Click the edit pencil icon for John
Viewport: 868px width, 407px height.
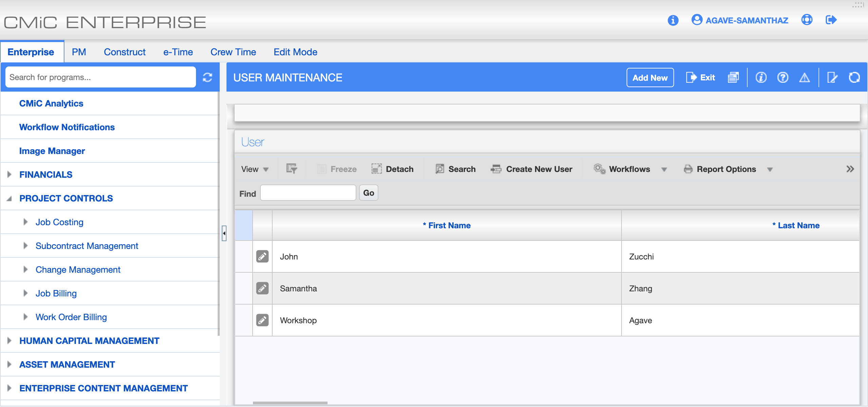pyautogui.click(x=262, y=256)
